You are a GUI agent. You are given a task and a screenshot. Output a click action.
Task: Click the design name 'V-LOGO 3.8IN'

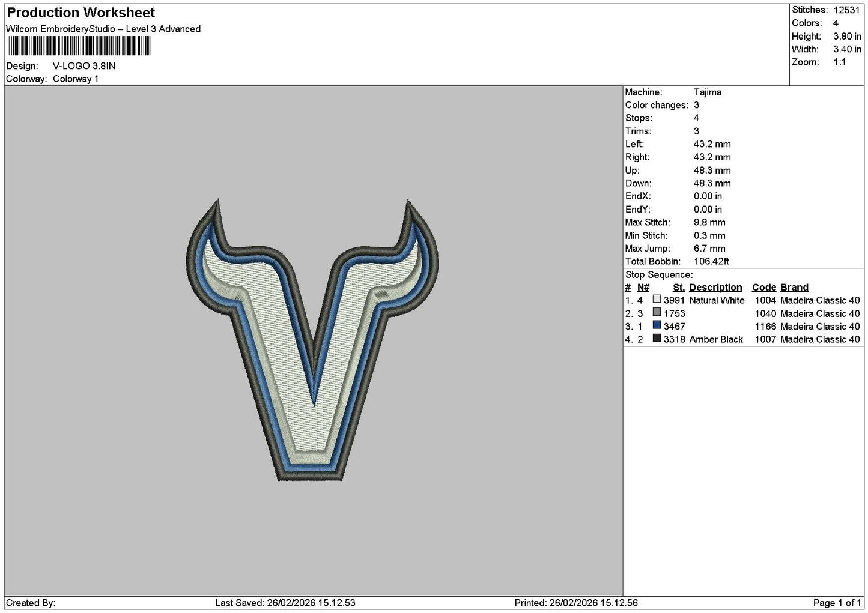click(x=84, y=66)
